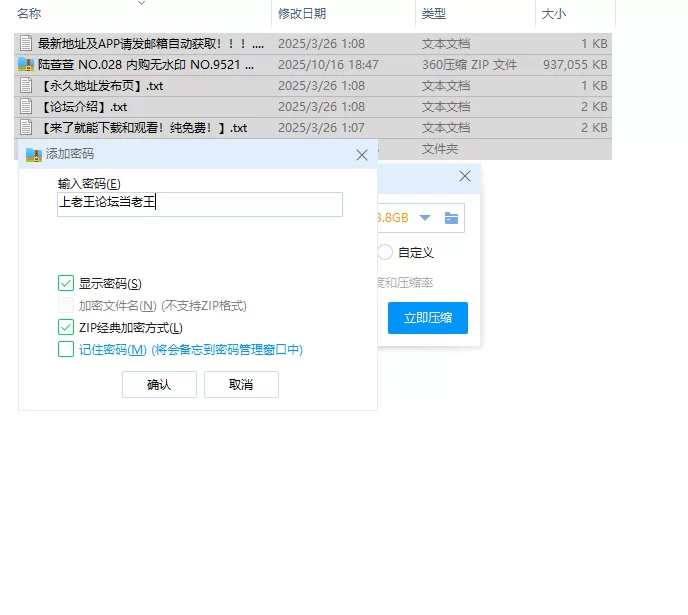The width and height of the screenshot is (688, 615).
Task: Click the text file icon beside 【论坛介绍】.txt
Action: coord(26,107)
